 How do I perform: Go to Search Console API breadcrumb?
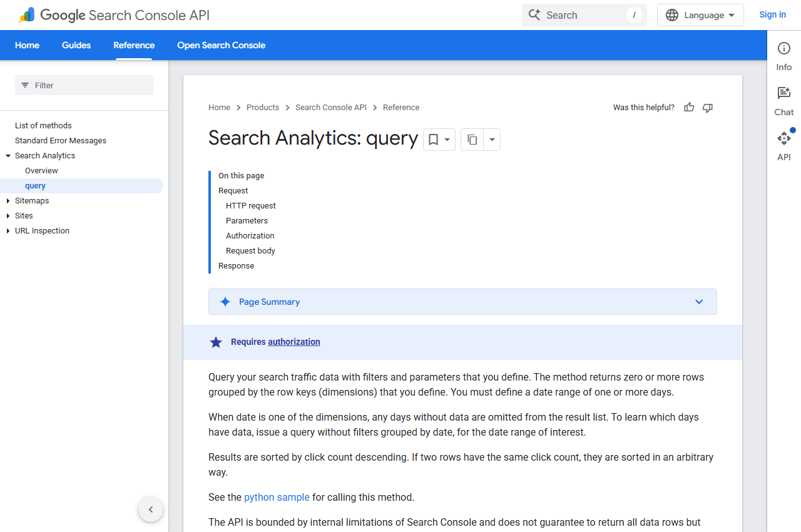[331, 108]
